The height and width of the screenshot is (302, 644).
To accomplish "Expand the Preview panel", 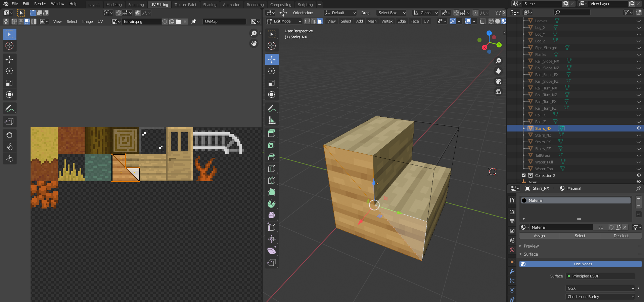I will pyautogui.click(x=531, y=246).
